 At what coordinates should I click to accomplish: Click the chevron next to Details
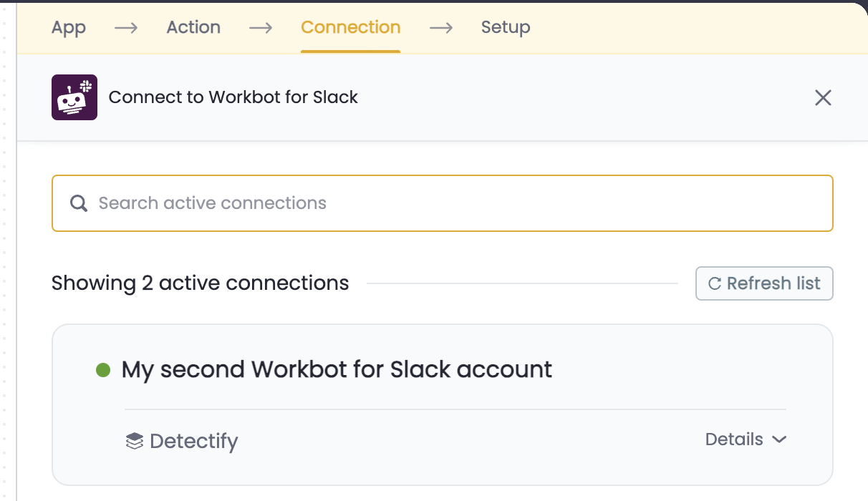pos(779,439)
